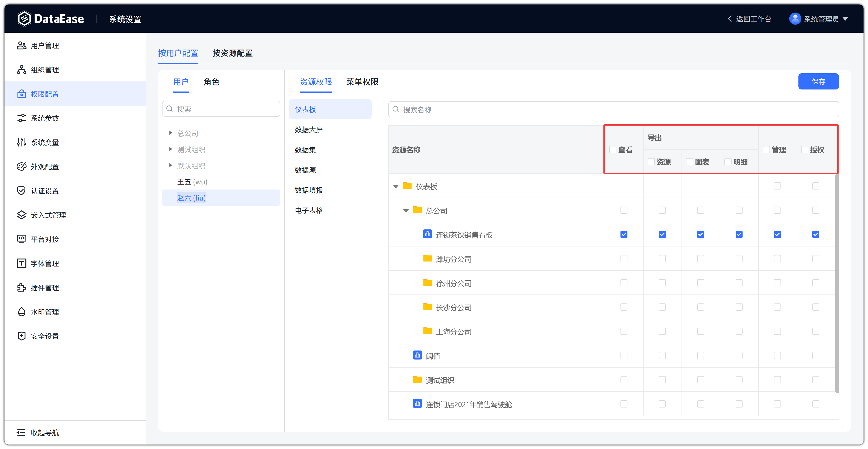The width and height of the screenshot is (868, 449).
Task: Open 系统参数 in the sidebar
Action: (75, 118)
